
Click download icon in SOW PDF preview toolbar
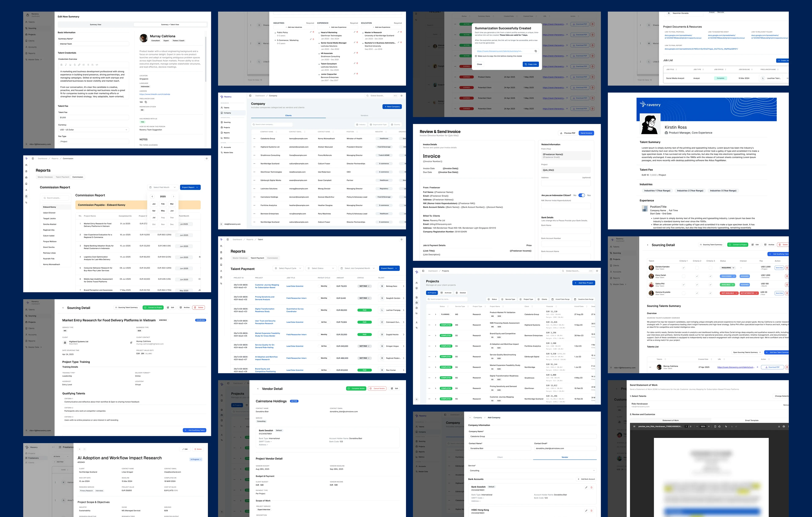(x=779, y=426)
